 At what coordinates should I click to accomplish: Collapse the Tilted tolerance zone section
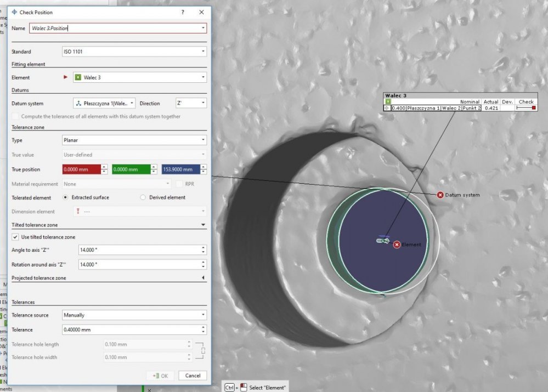click(204, 225)
